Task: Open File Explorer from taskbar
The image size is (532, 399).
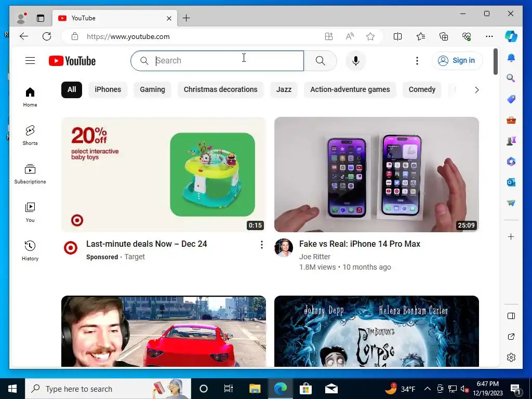Action: pos(255,389)
